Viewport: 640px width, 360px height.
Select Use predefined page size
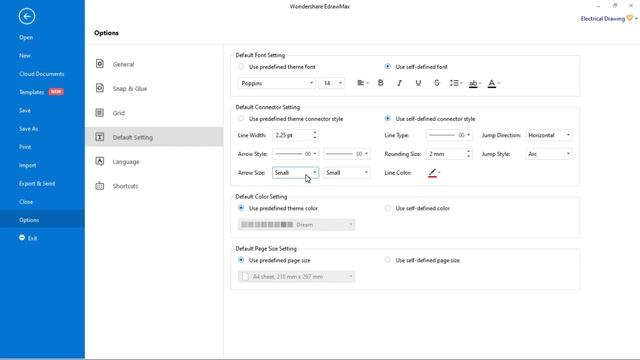(x=241, y=260)
